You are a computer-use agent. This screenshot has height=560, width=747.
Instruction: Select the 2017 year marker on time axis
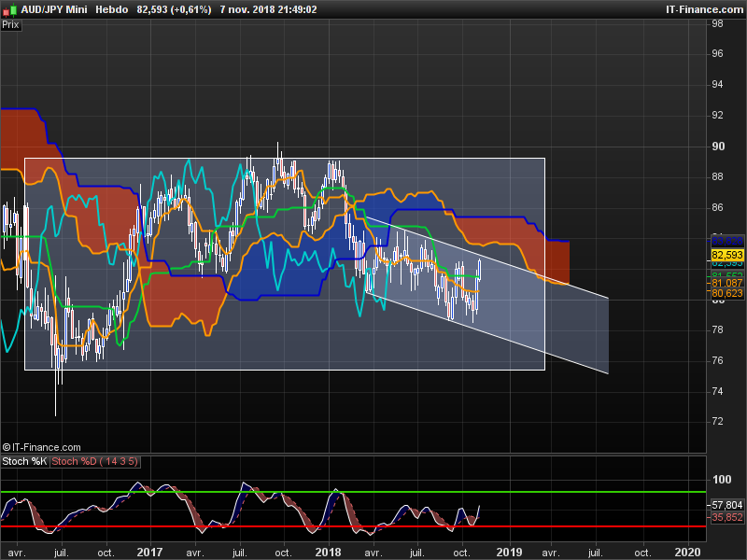149,553
